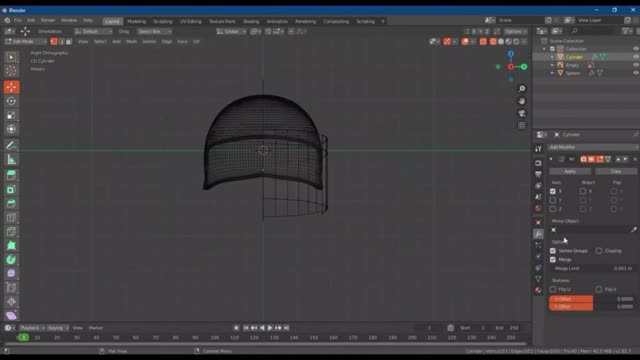Enable Bisect X checkbox

[583, 191]
